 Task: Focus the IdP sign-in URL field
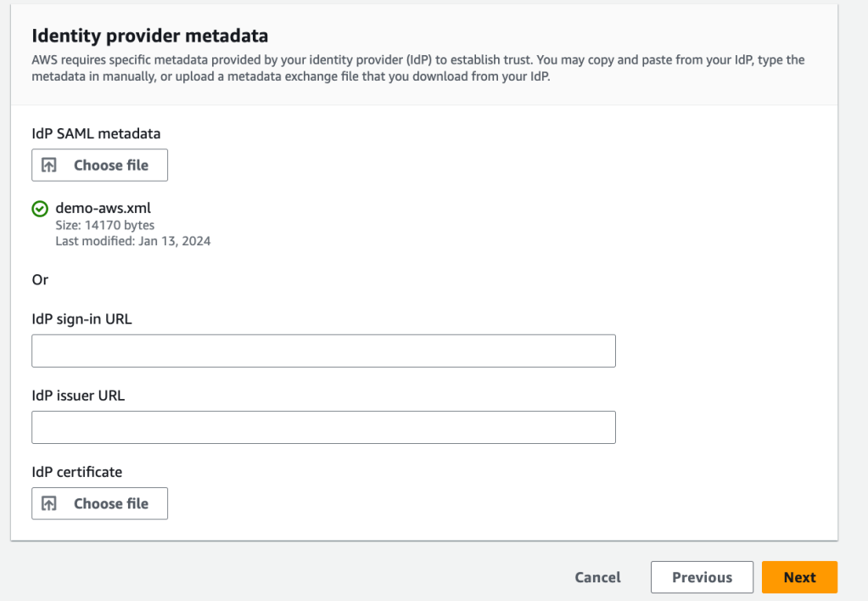[x=323, y=351]
